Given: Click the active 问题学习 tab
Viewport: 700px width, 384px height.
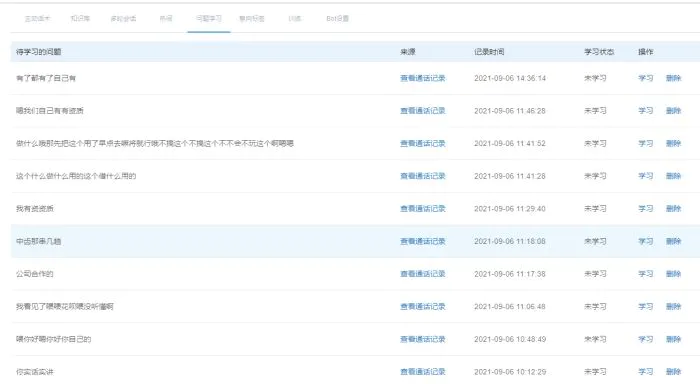Looking at the screenshot, I should coord(209,19).
